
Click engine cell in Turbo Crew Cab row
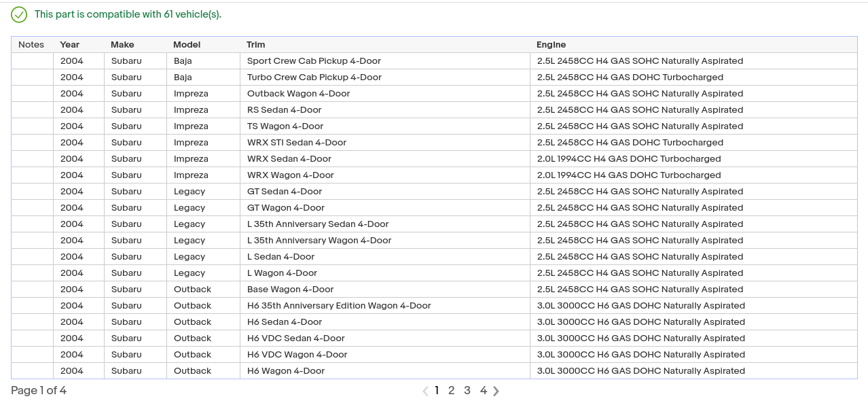(x=693, y=77)
